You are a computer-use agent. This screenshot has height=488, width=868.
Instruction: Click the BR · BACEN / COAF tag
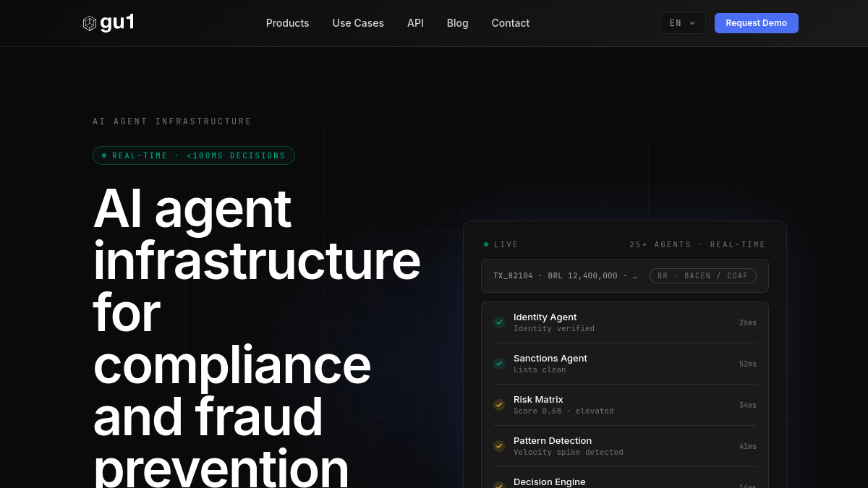703,276
